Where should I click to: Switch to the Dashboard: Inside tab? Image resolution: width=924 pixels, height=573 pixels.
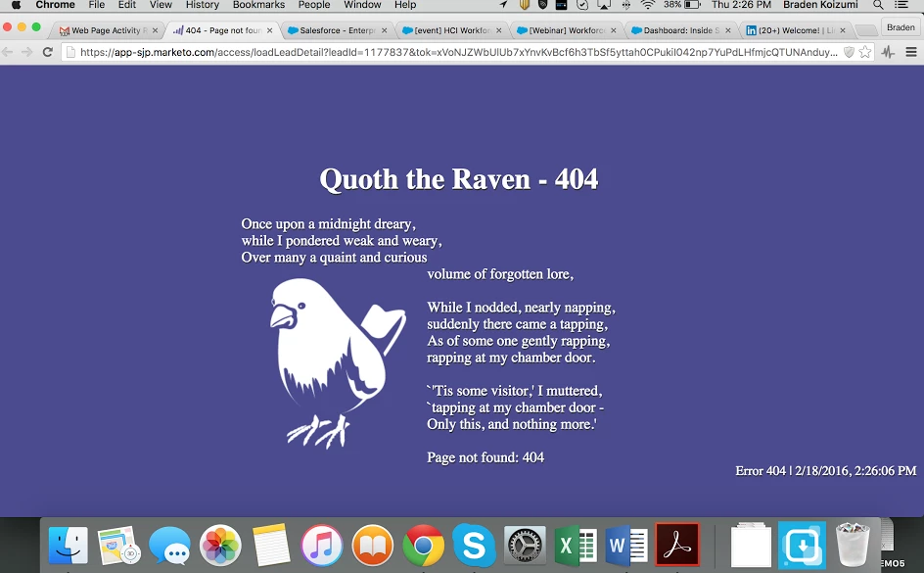click(x=680, y=30)
